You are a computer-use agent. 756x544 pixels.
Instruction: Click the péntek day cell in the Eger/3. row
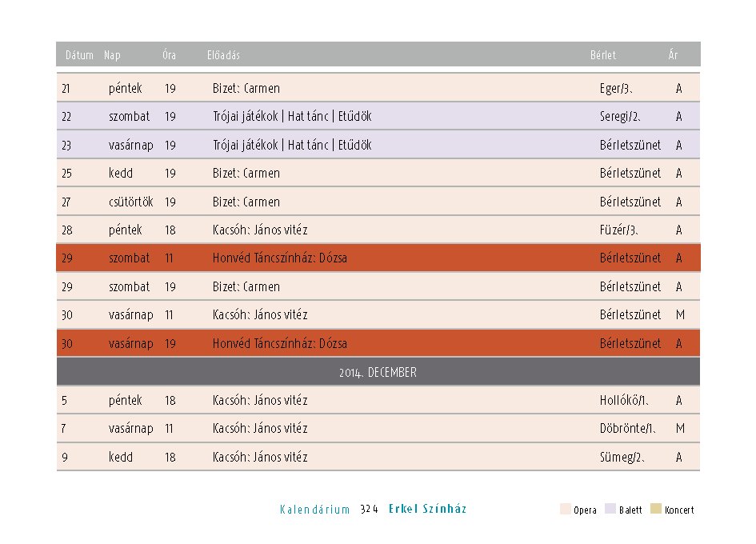click(126, 88)
